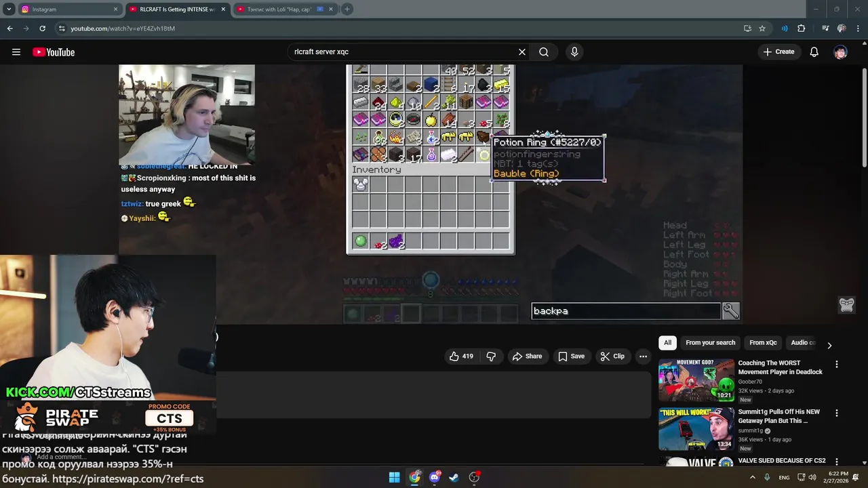Open Steam from the taskbar
The image size is (868, 488).
coord(454,477)
